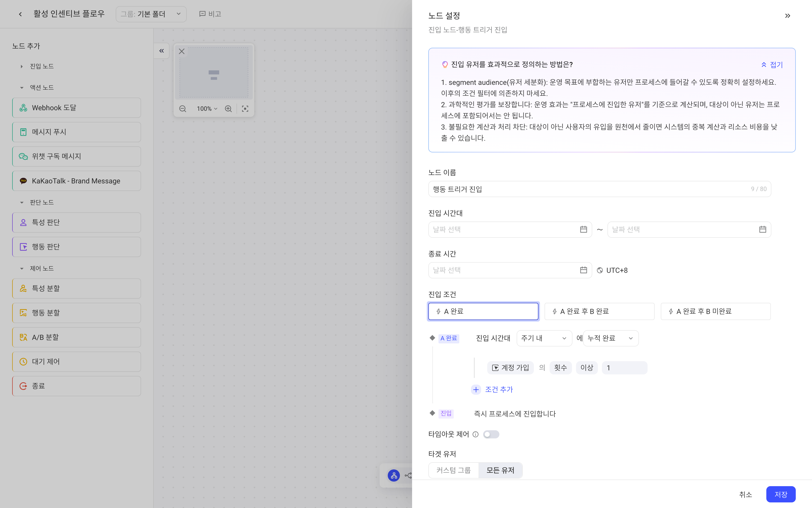Click the back arrow next to flow title
Image resolution: width=812 pixels, height=508 pixels.
click(21, 14)
